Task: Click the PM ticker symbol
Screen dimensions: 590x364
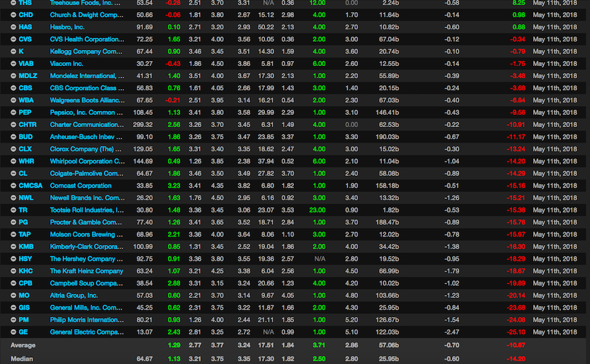Action: point(24,319)
